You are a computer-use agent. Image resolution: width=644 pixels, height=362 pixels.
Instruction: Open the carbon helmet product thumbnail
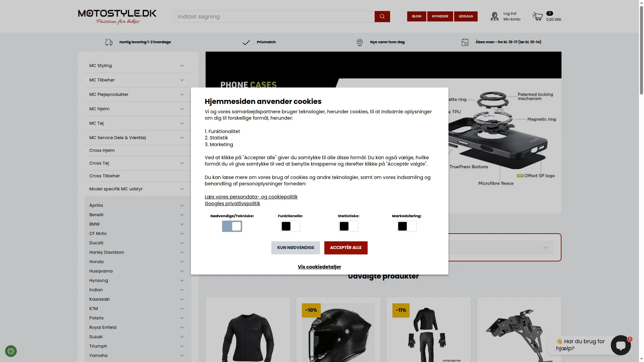click(x=338, y=334)
